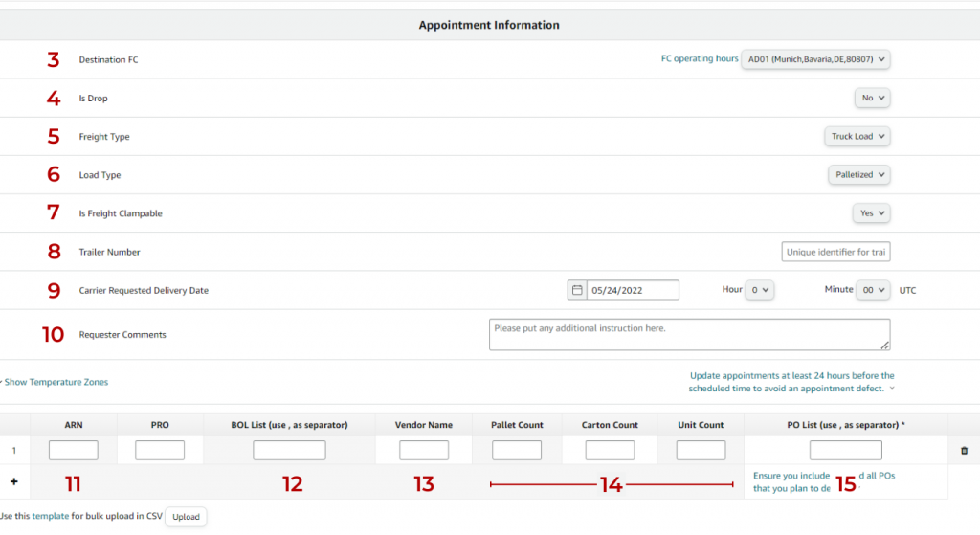Click the ARN input field

[74, 450]
